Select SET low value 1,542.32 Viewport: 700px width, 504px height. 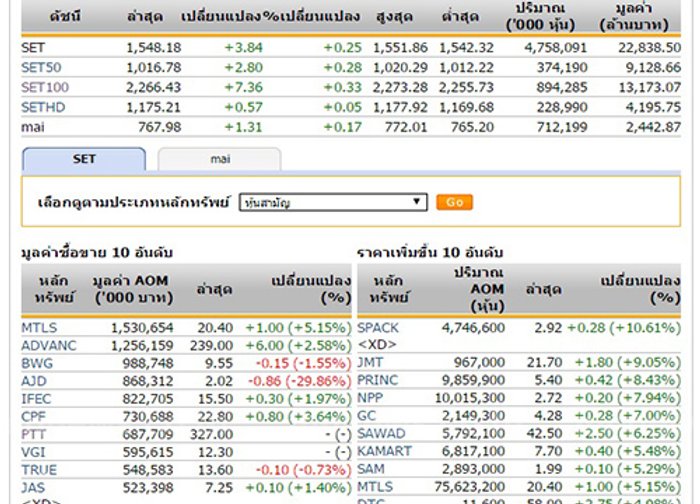coord(467,47)
